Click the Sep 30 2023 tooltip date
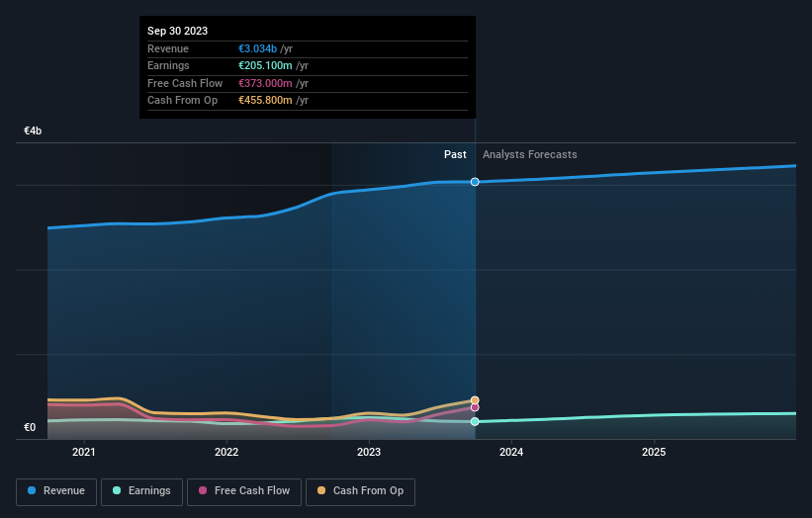 click(x=178, y=31)
